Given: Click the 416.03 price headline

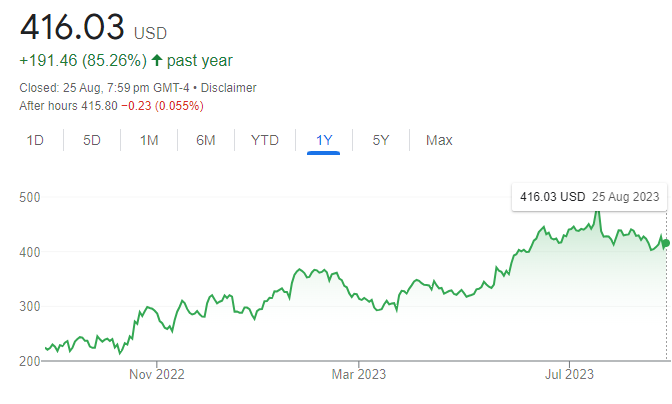Looking at the screenshot, I should tap(70, 25).
